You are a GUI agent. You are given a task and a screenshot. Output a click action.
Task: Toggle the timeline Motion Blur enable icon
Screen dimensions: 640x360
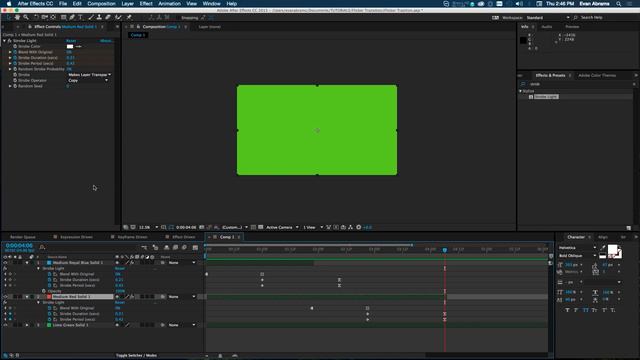click(x=184, y=247)
